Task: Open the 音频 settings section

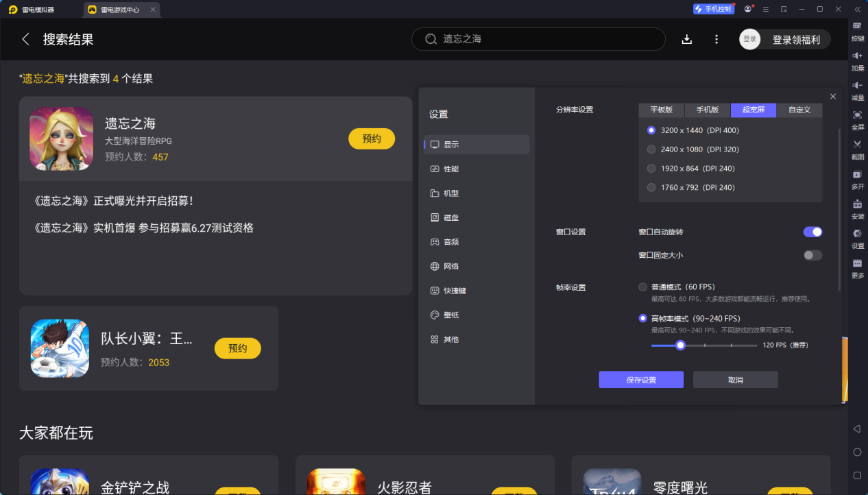Action: click(477, 242)
